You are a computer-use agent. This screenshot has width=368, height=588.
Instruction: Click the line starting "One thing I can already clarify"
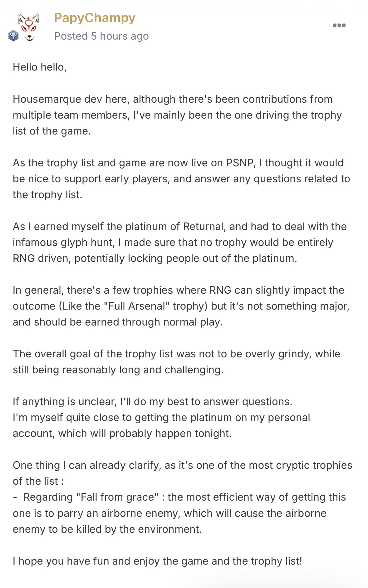point(182,465)
